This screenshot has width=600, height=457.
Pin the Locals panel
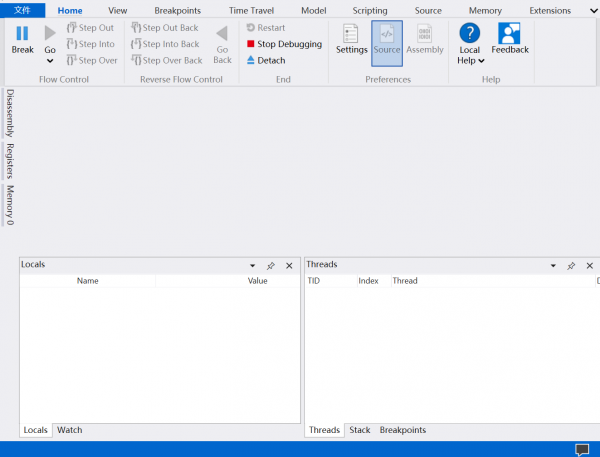pyautogui.click(x=270, y=266)
